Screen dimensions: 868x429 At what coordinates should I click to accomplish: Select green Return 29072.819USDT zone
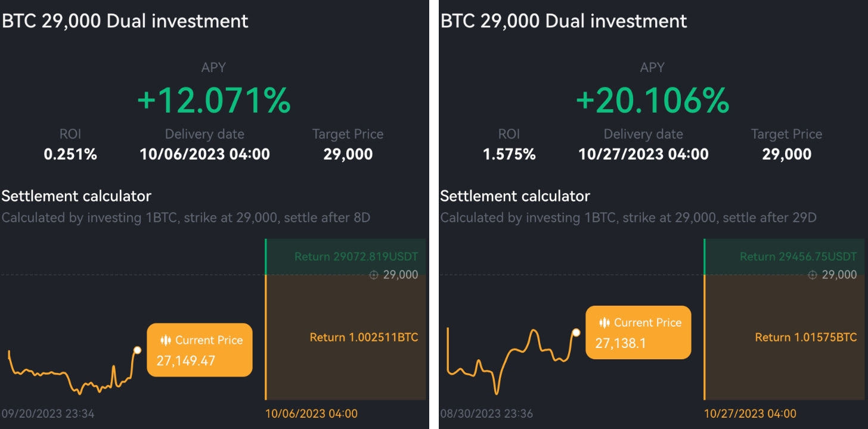(346, 257)
